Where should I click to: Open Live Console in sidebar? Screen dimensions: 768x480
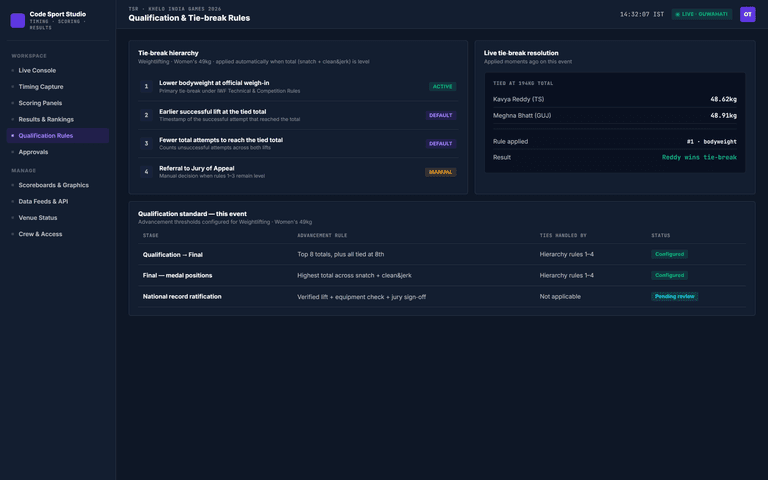58,71
